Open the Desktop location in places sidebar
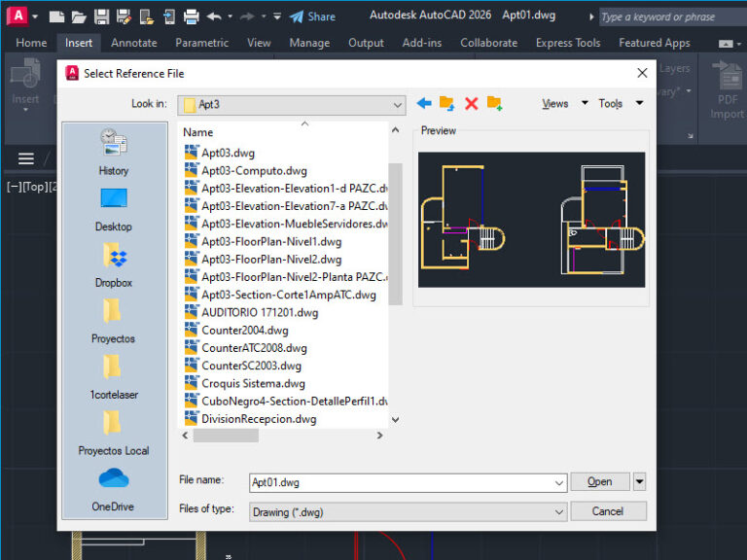 pyautogui.click(x=114, y=210)
